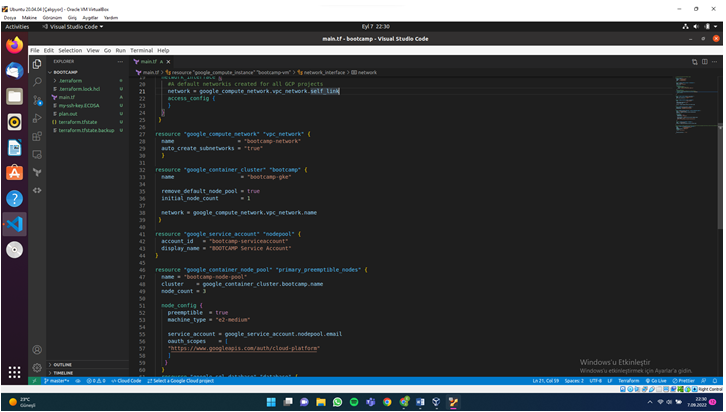The height and width of the screenshot is (412, 726).
Task: Open the Source Control view
Action: coord(37,100)
